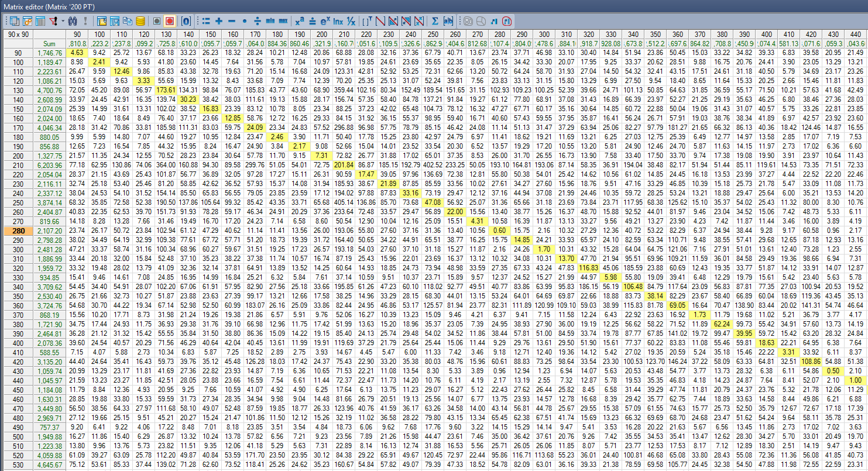Click the open matrix folder icon

pyautogui.click(x=102, y=21)
